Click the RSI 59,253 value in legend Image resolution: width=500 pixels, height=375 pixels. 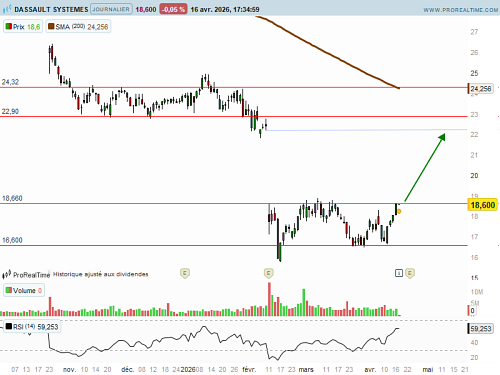coord(48,327)
